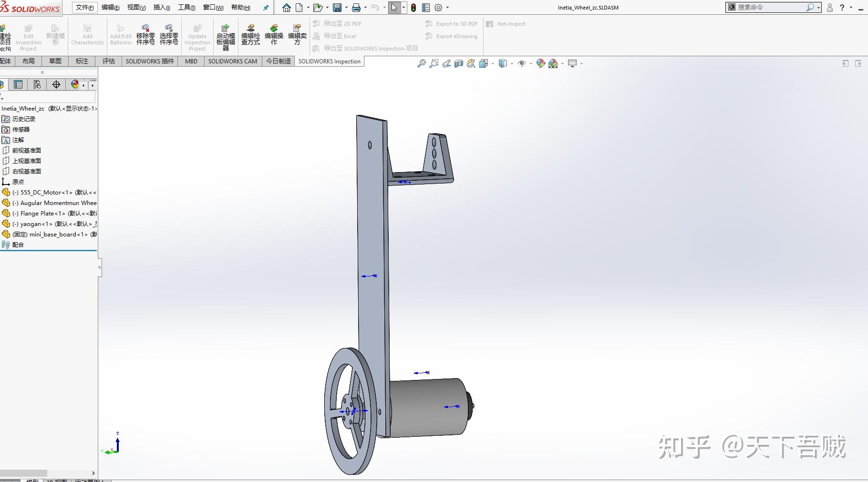The height and width of the screenshot is (482, 868).
Task: Open the Edit Appearance (color sphere) tool
Action: pyautogui.click(x=540, y=63)
